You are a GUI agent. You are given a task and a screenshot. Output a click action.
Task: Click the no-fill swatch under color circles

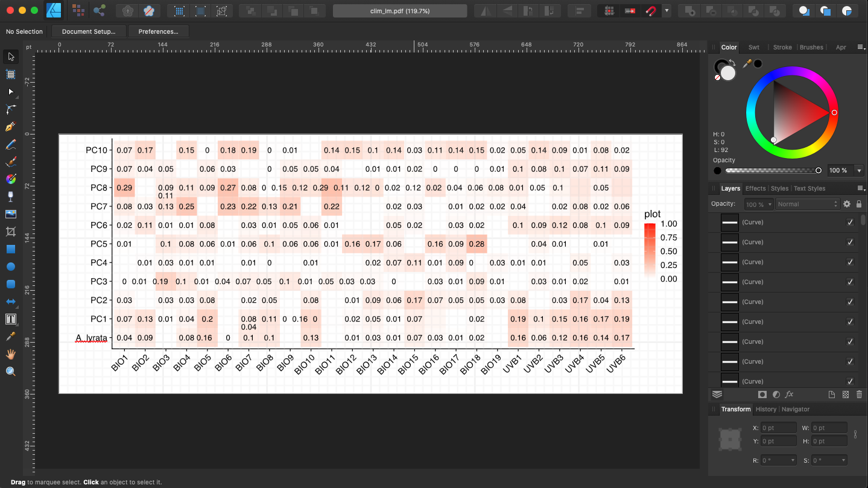pos(717,77)
